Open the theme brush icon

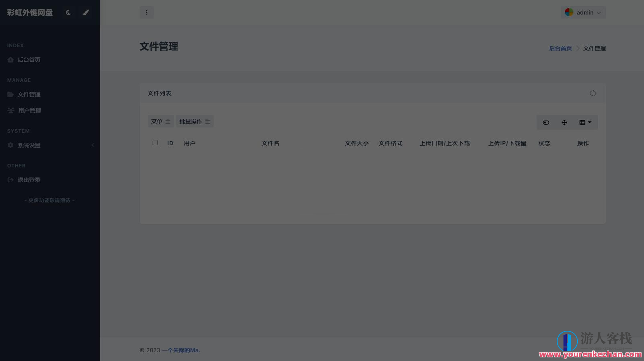point(86,13)
